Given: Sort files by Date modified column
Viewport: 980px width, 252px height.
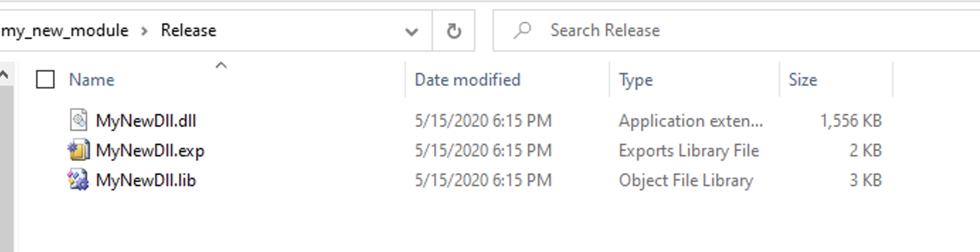Looking at the screenshot, I should pos(467,80).
